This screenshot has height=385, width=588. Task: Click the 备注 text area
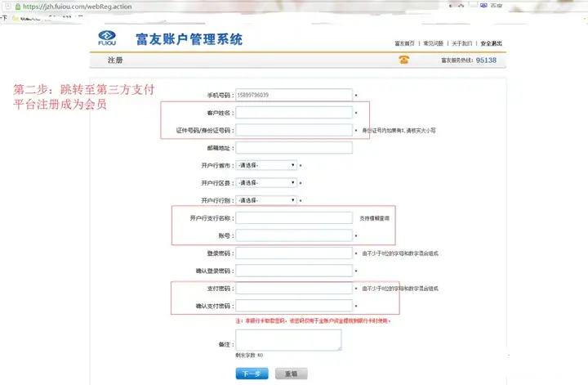click(288, 340)
